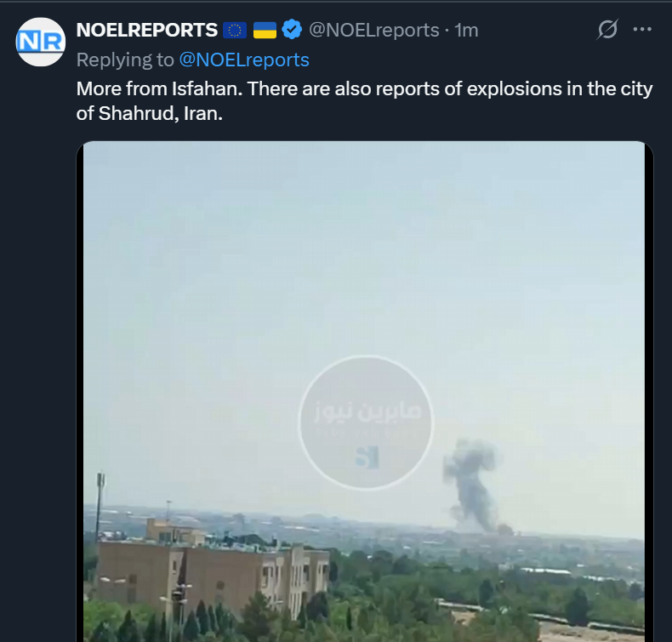Play the Isfahan video thumbnail
The height and width of the screenshot is (642, 672).
(x=365, y=391)
